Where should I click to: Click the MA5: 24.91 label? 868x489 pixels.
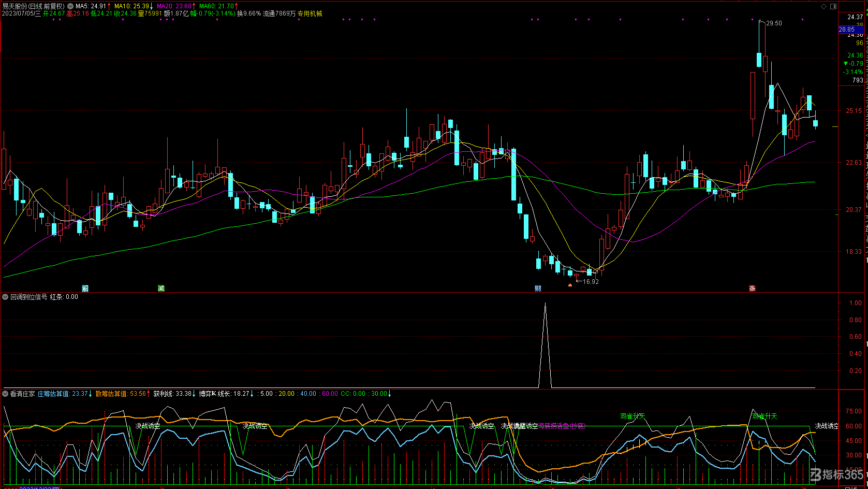coord(91,6)
